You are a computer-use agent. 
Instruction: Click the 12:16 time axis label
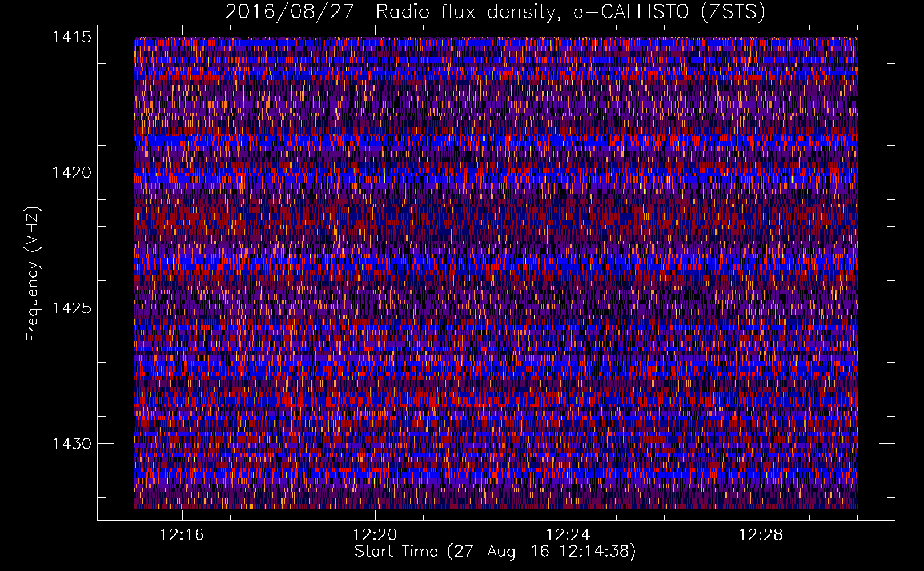[182, 535]
